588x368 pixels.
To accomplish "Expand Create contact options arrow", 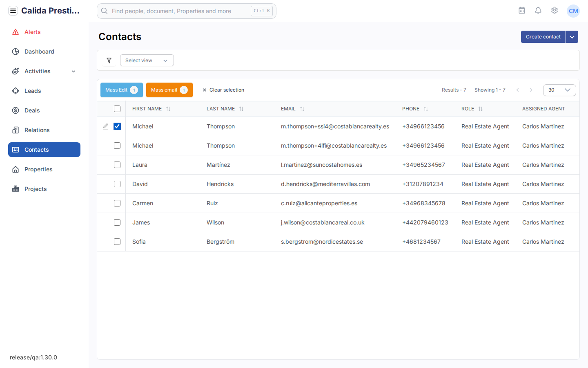I will pos(572,37).
